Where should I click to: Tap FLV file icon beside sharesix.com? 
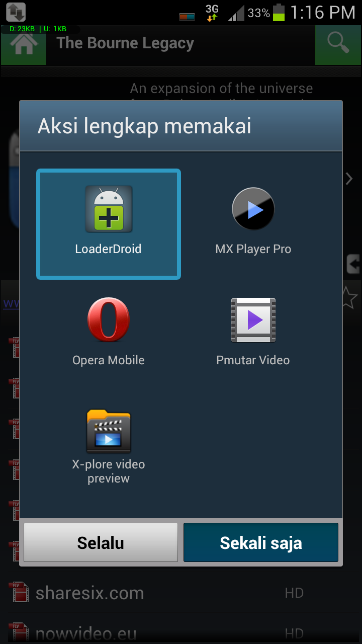(x=20, y=593)
